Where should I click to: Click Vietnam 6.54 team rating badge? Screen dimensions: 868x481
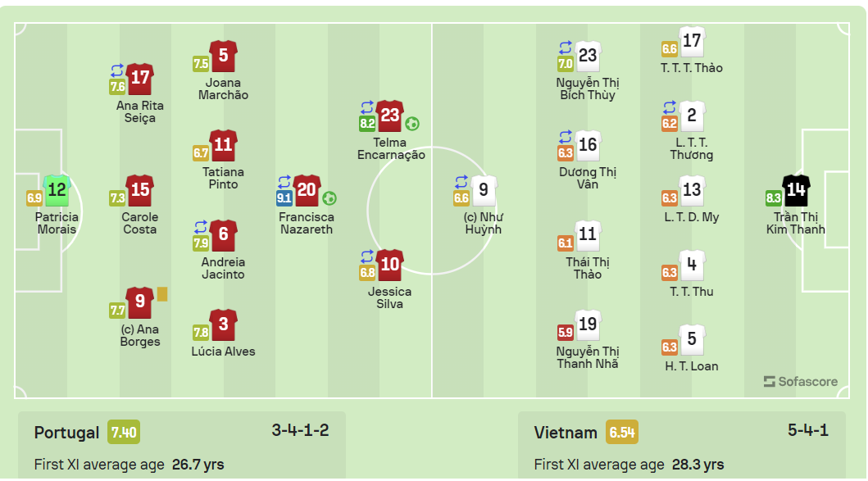coord(622,433)
